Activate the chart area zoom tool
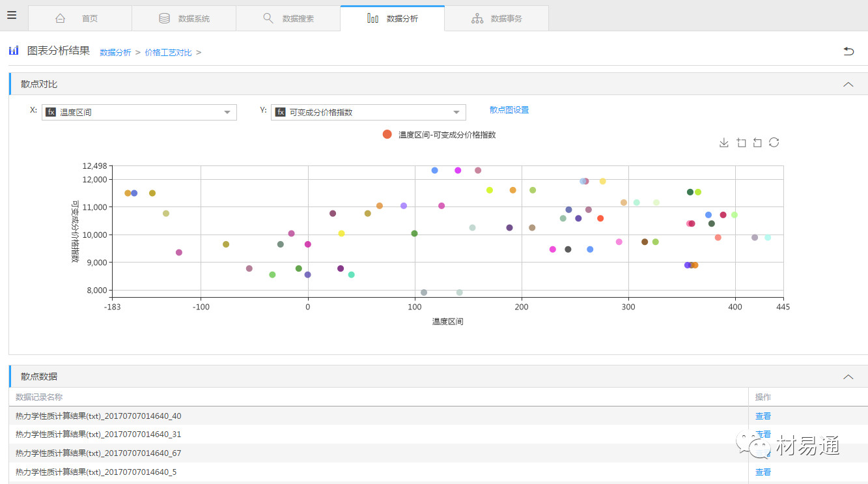Viewport: 868px width, 484px height. tap(741, 143)
